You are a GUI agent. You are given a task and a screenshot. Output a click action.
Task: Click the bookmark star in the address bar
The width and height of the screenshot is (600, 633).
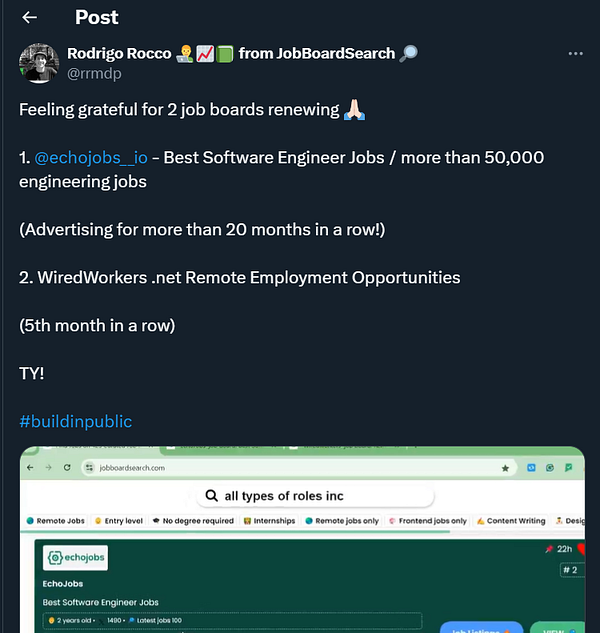pos(506,468)
